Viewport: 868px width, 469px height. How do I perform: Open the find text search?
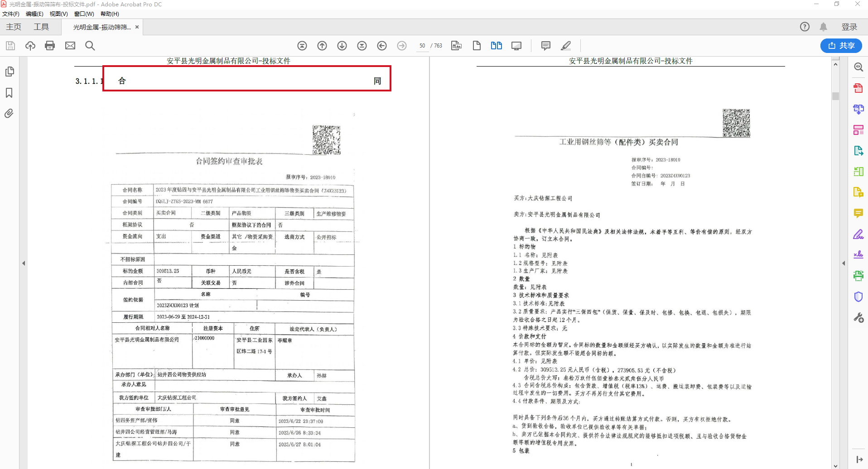click(x=90, y=46)
